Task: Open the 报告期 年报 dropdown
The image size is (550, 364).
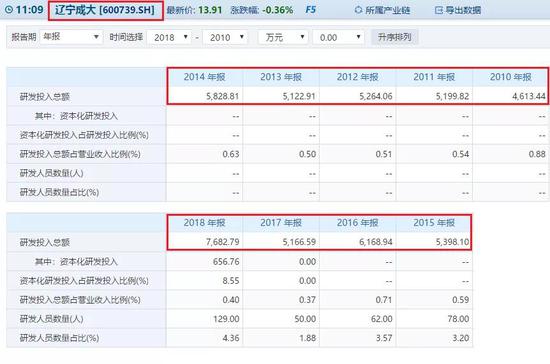Action: click(71, 37)
